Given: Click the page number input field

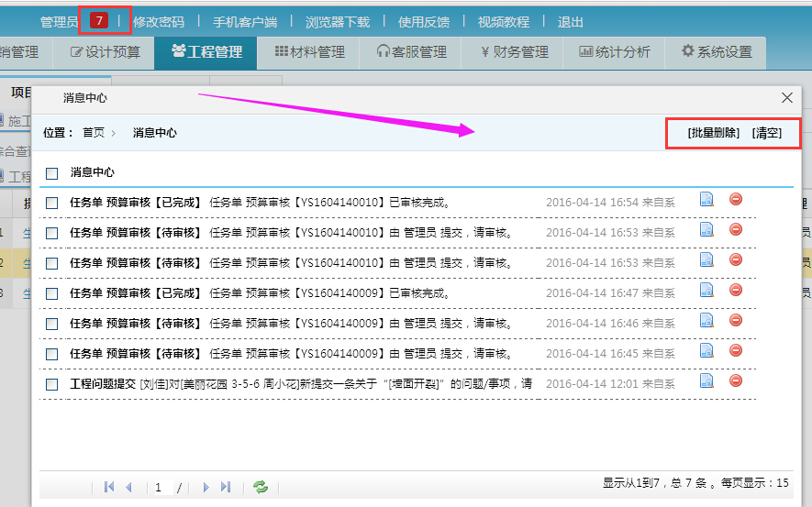Looking at the screenshot, I should 160,487.
